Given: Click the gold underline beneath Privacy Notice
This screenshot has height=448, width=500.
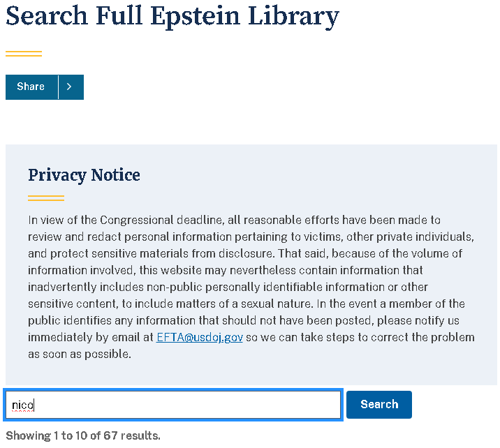Looking at the screenshot, I should point(46,198).
